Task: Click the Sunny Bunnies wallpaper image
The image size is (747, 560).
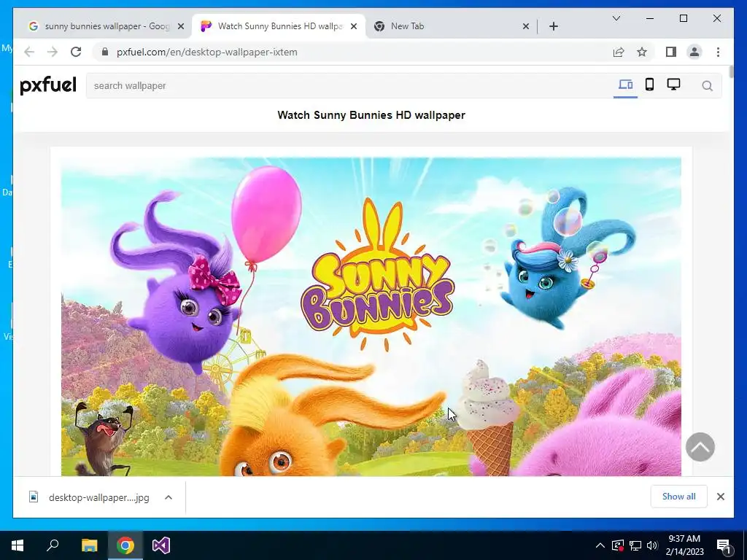Action: (371, 316)
